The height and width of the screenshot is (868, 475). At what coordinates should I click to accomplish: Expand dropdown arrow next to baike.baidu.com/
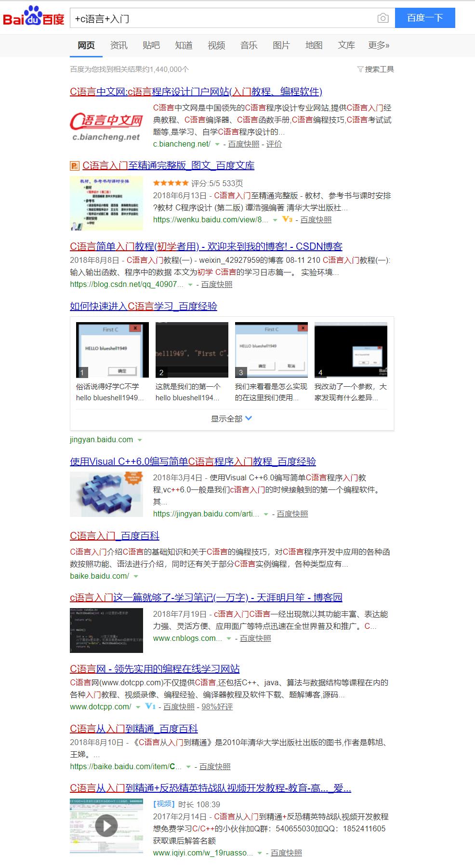pyautogui.click(x=136, y=577)
